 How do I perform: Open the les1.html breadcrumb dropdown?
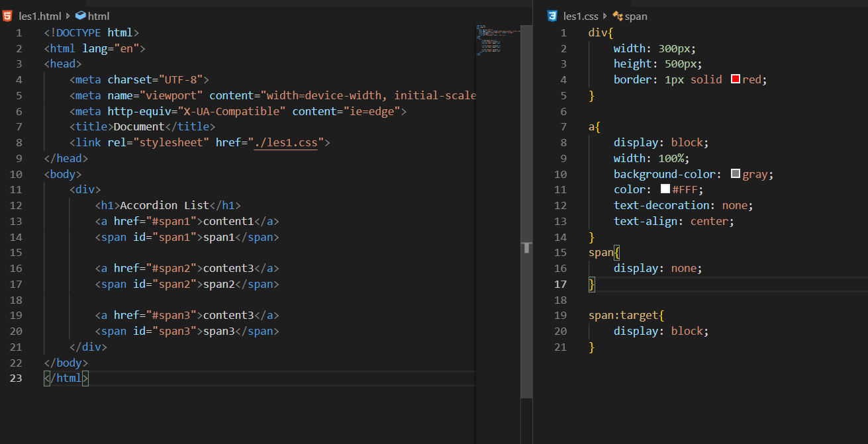(x=40, y=16)
